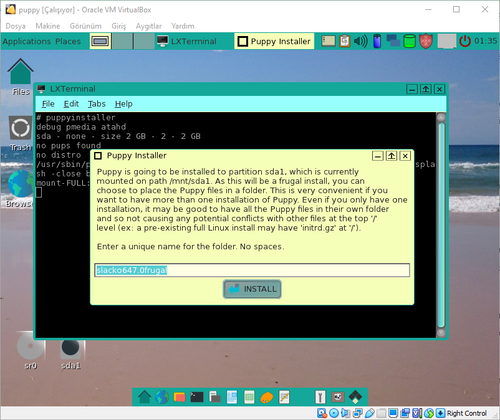This screenshot has height=420, width=500.
Task: Close the Puppy Installer dialog
Action: point(405,156)
